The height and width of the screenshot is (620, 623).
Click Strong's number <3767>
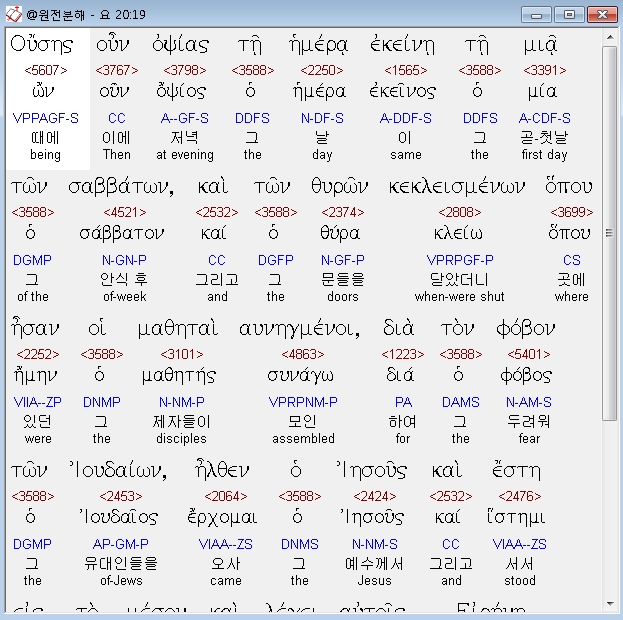point(116,70)
